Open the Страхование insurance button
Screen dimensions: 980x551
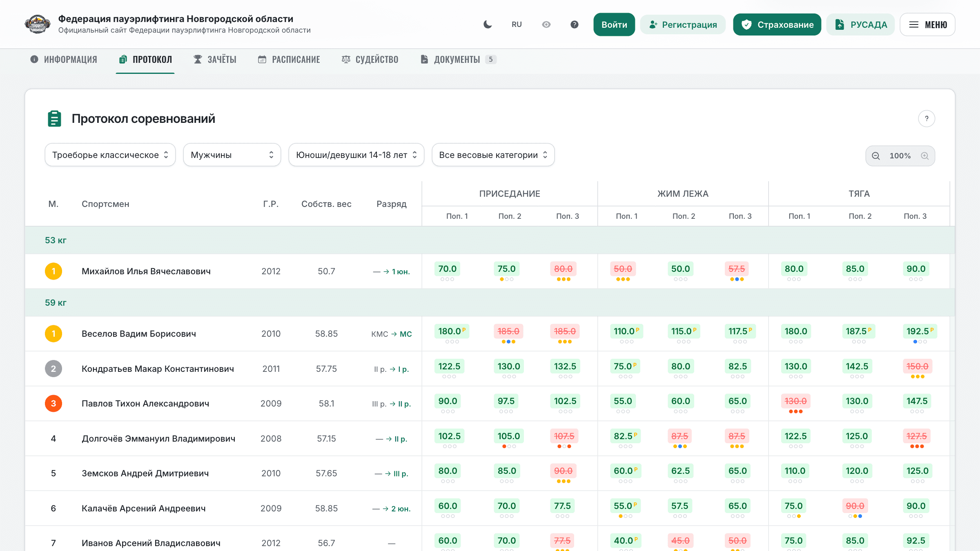(x=777, y=24)
